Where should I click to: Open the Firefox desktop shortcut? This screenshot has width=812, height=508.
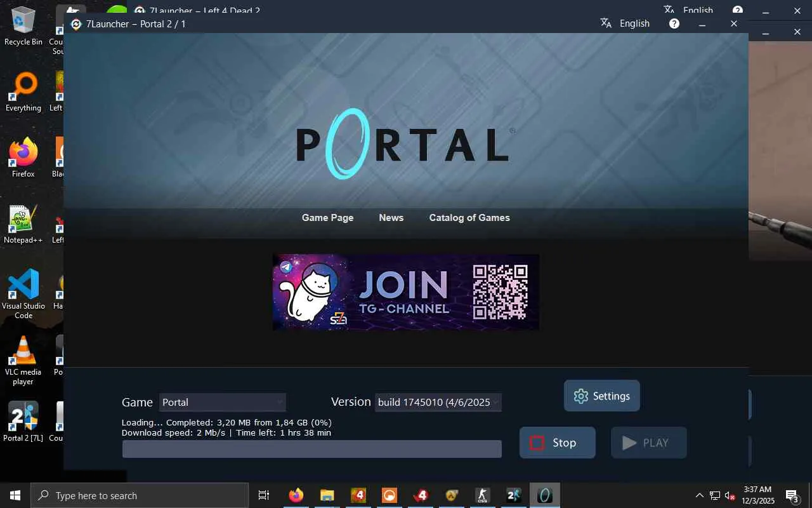(23, 159)
